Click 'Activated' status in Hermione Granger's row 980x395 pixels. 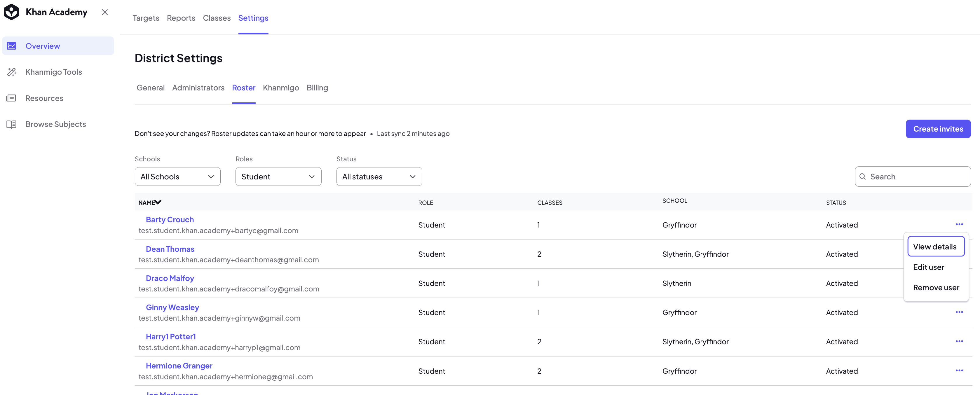(x=842, y=371)
